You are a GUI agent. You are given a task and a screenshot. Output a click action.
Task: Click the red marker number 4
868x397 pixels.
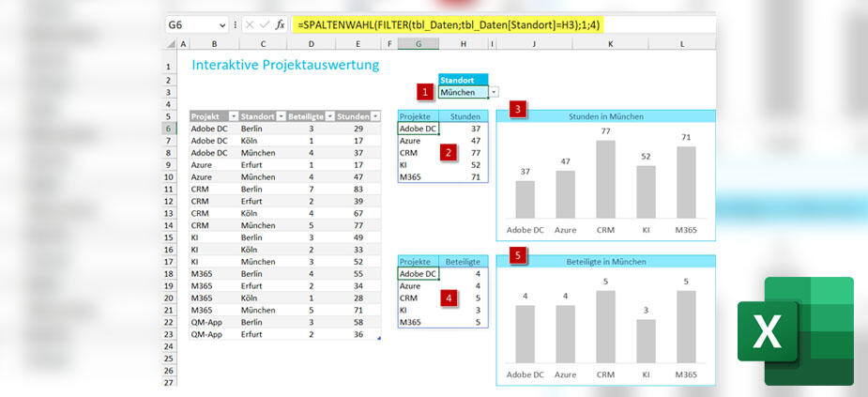coord(449,298)
